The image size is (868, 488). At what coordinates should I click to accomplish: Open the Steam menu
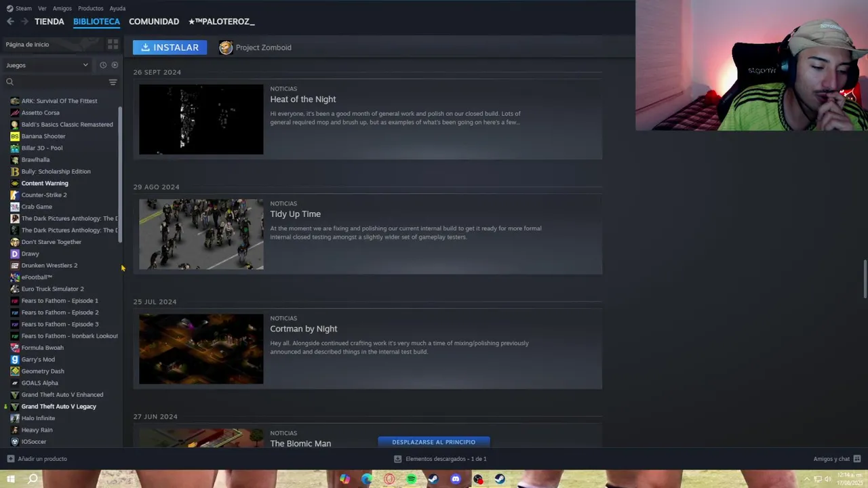coord(24,8)
